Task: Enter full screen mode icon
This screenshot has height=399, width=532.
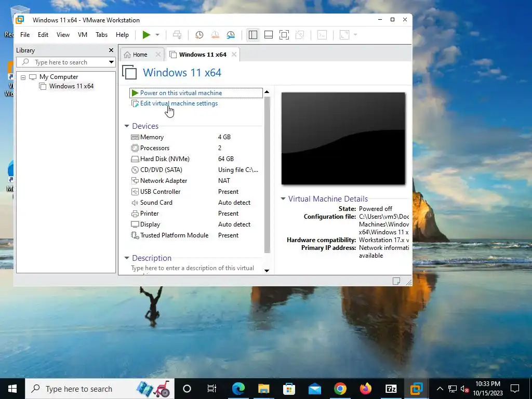Action: pos(284,35)
